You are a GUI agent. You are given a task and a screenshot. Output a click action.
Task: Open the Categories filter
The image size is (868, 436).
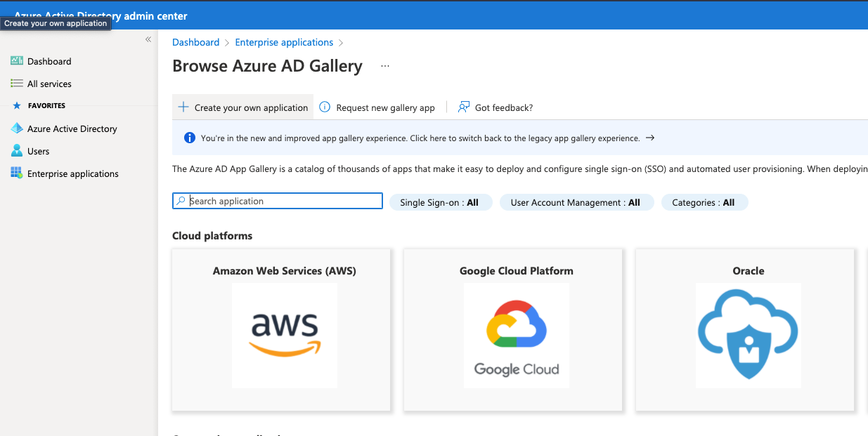pyautogui.click(x=704, y=202)
